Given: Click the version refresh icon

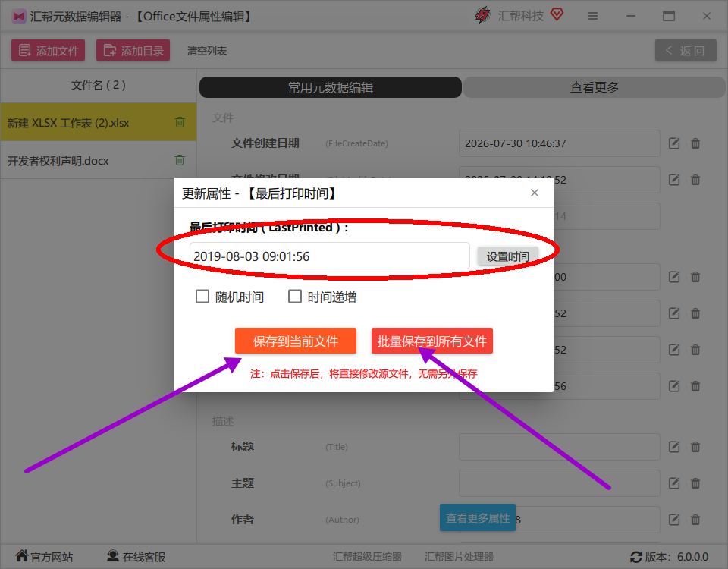Looking at the screenshot, I should tap(635, 557).
